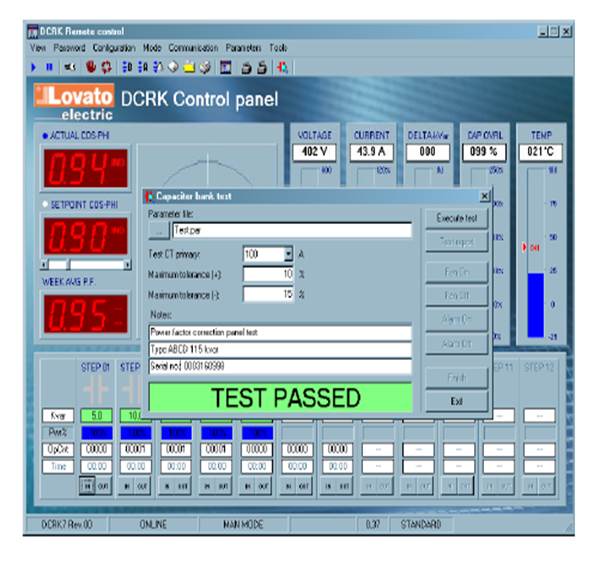
Task: Select the SETPOINT COS-PHI radio button
Action: [x=44, y=203]
